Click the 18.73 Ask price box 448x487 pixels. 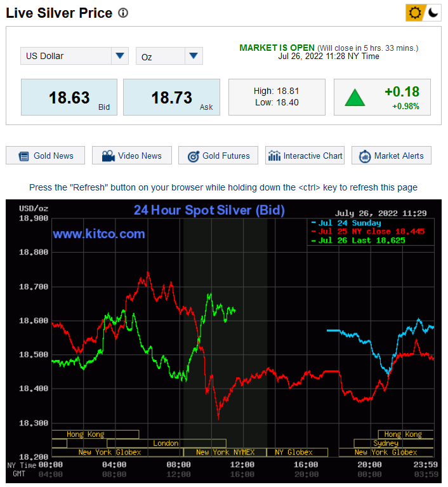(171, 97)
